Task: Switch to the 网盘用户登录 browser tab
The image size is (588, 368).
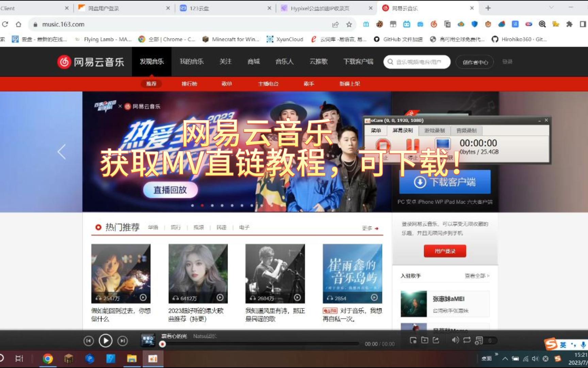Action: (x=124, y=8)
